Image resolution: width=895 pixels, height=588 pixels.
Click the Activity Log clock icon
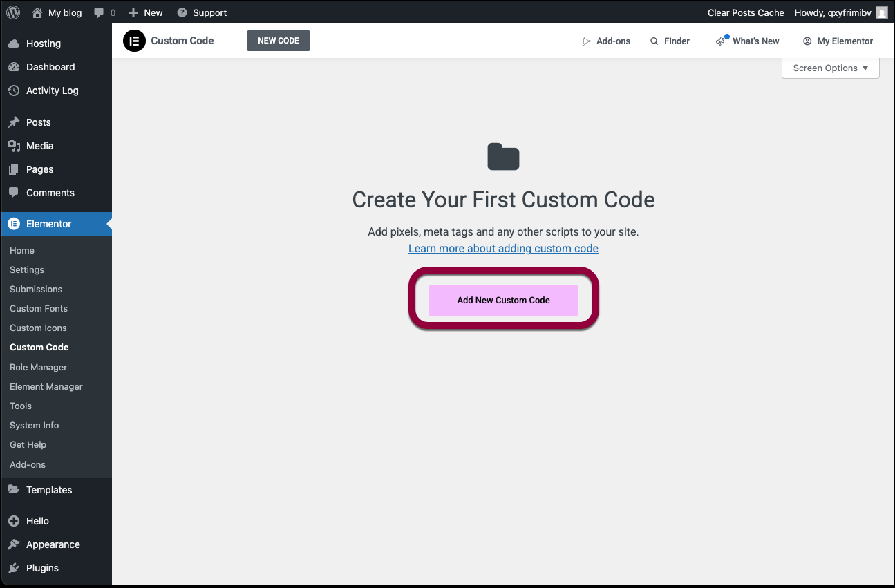coord(14,91)
